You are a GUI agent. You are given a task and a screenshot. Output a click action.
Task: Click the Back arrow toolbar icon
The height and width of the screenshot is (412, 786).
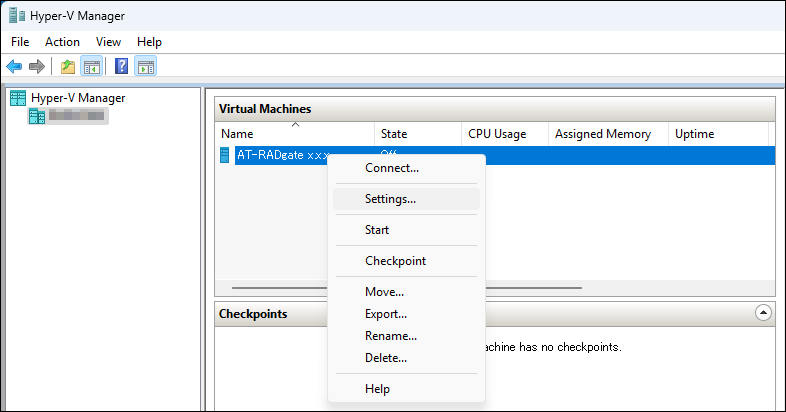14,67
